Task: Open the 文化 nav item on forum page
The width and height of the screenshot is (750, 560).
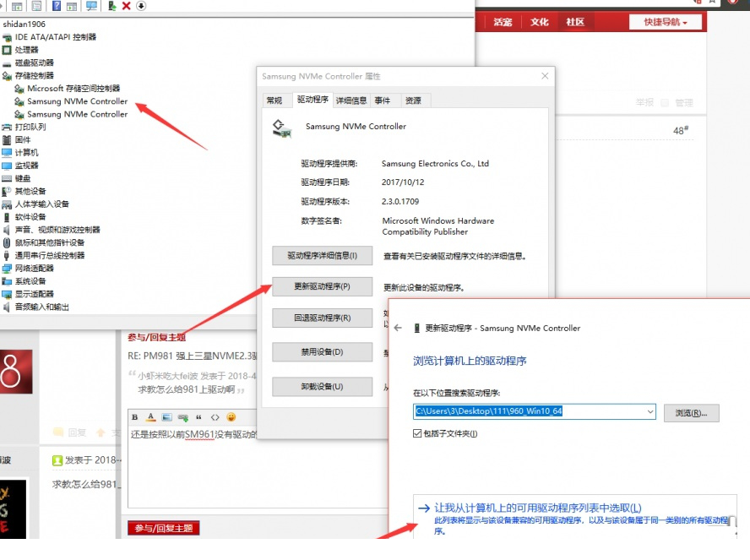Action: click(540, 22)
